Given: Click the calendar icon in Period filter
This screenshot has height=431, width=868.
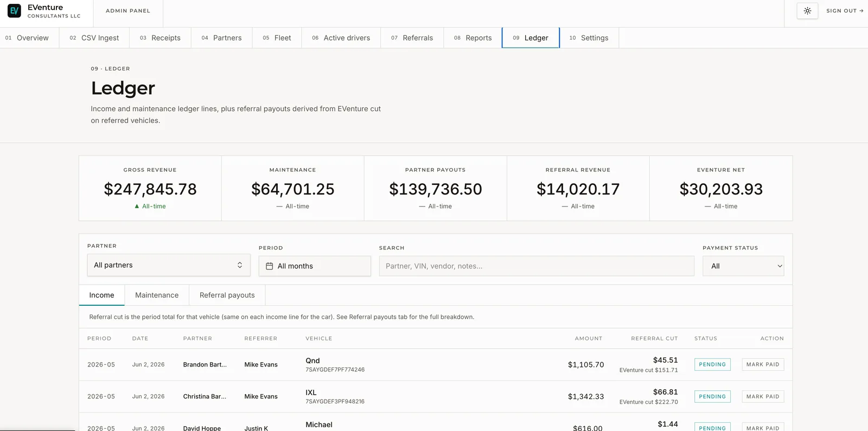Looking at the screenshot, I should [x=269, y=266].
